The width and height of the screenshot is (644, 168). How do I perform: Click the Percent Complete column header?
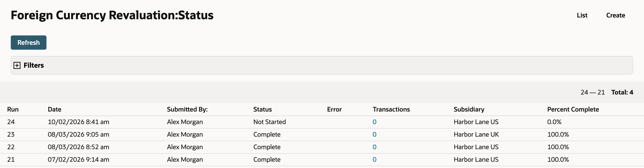click(x=573, y=109)
